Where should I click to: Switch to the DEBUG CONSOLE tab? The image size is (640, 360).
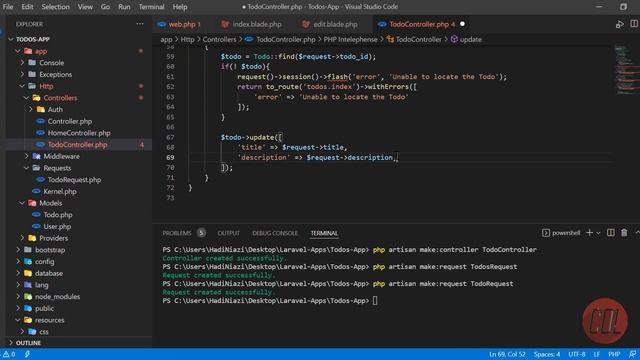coord(275,233)
